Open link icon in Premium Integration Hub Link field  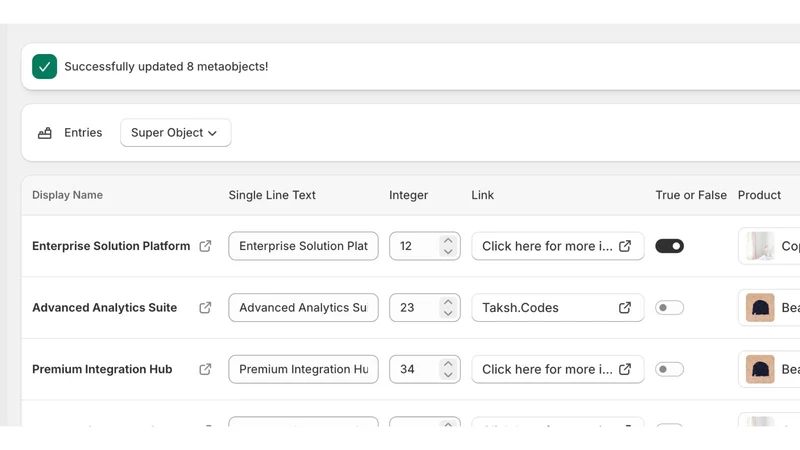click(x=625, y=369)
